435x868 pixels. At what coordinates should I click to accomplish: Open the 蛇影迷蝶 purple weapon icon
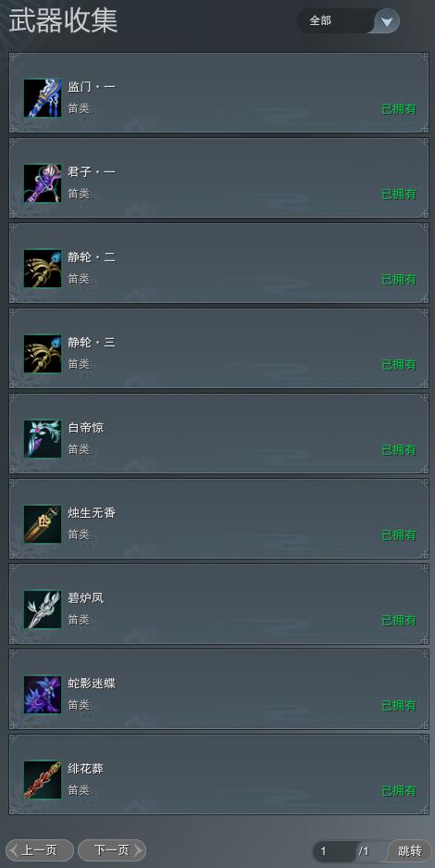click(x=43, y=695)
